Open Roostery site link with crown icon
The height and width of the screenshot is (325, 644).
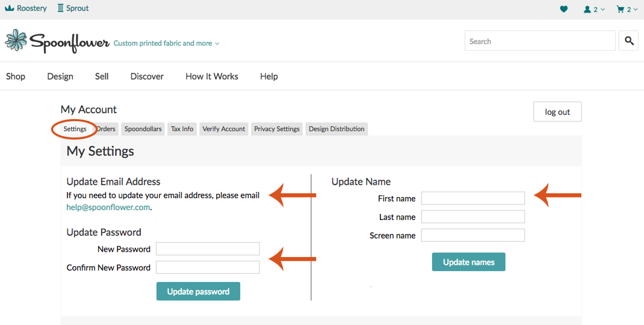(26, 8)
